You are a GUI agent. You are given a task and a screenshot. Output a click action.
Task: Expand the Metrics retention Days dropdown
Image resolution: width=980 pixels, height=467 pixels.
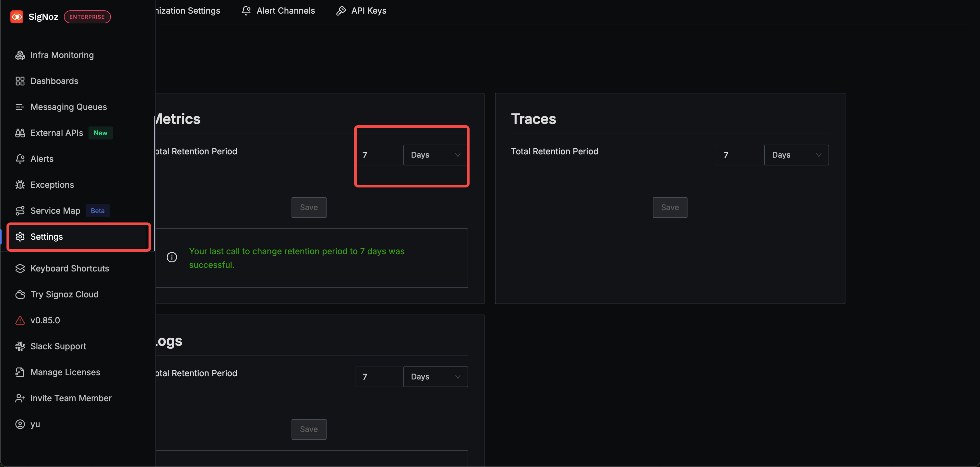(x=435, y=155)
